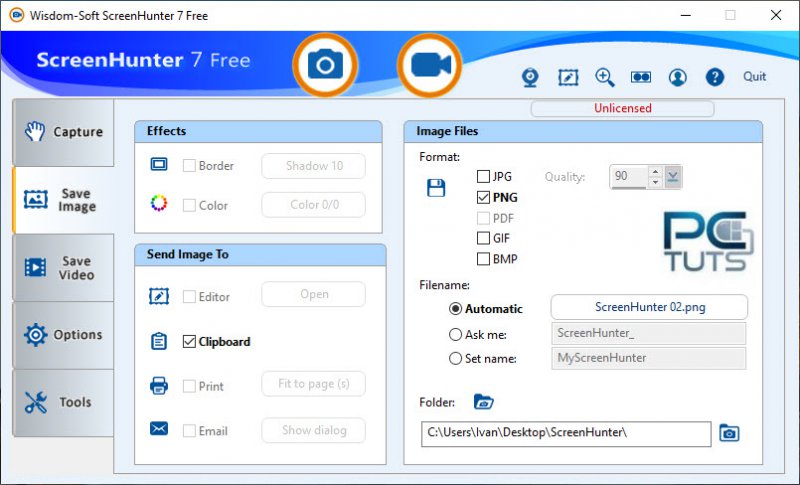Click the floppy disk save icon
This screenshot has width=800, height=485.
point(436,188)
